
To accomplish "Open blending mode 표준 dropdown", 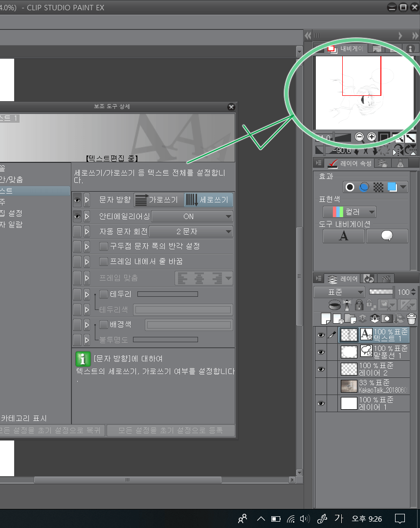I will pyautogui.click(x=339, y=292).
